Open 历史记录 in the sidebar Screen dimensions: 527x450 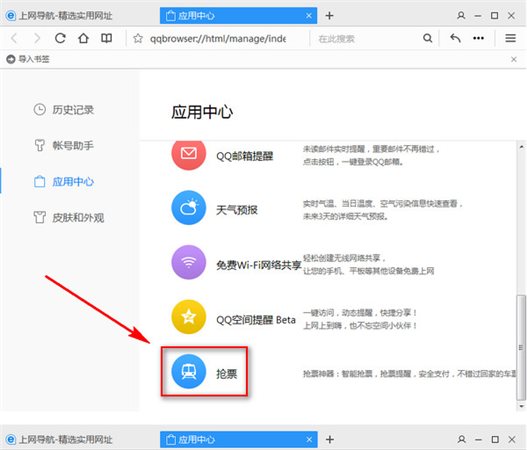click(64, 110)
